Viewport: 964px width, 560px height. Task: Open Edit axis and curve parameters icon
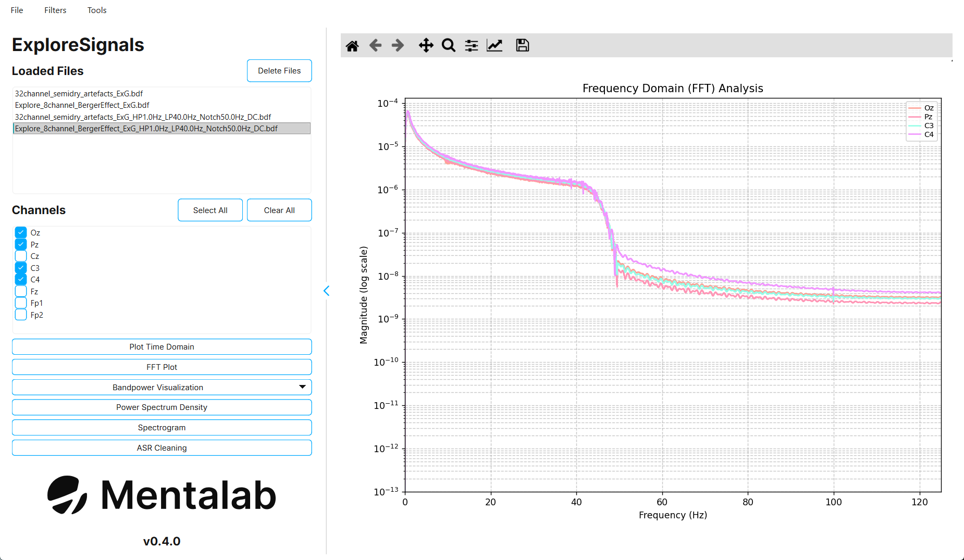coord(495,46)
